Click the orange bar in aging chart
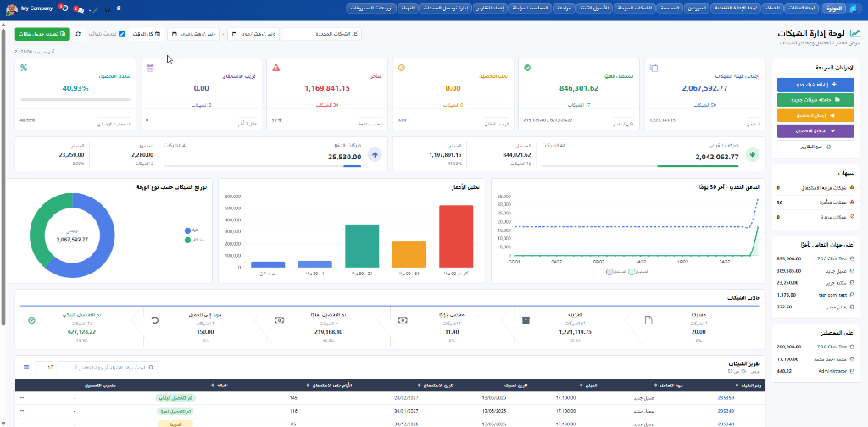 coord(409,254)
